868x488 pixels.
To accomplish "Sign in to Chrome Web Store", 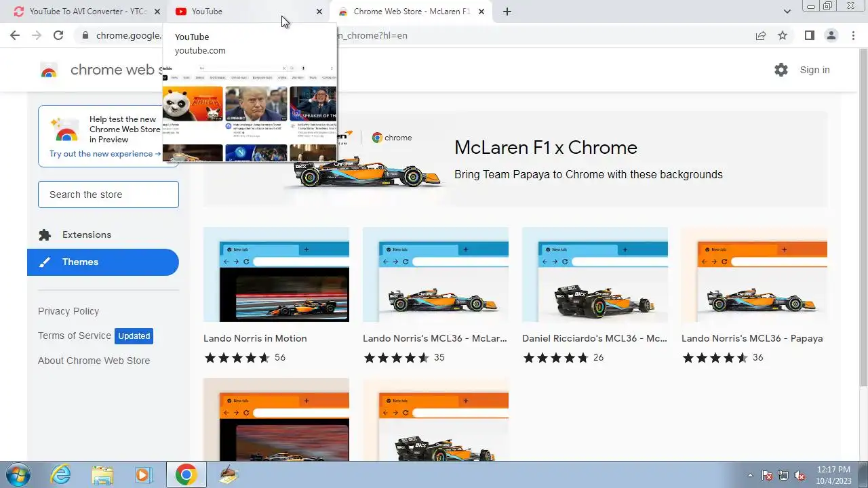I will click(x=814, y=70).
